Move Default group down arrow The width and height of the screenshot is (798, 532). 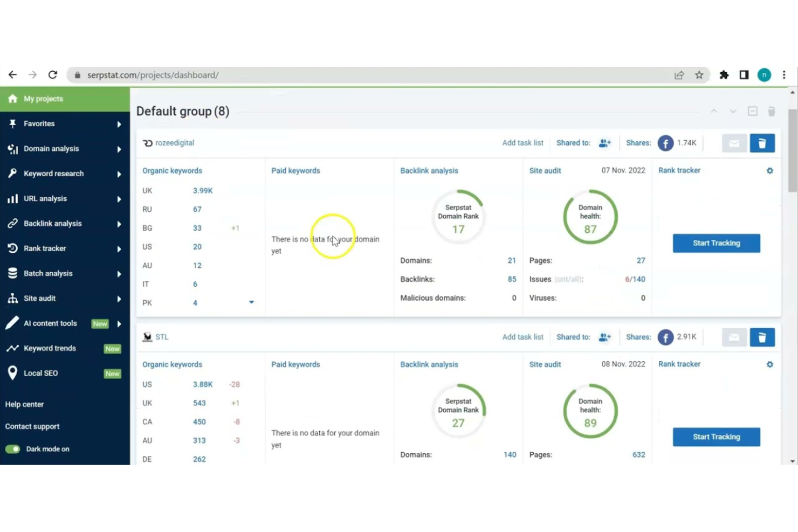pyautogui.click(x=733, y=111)
